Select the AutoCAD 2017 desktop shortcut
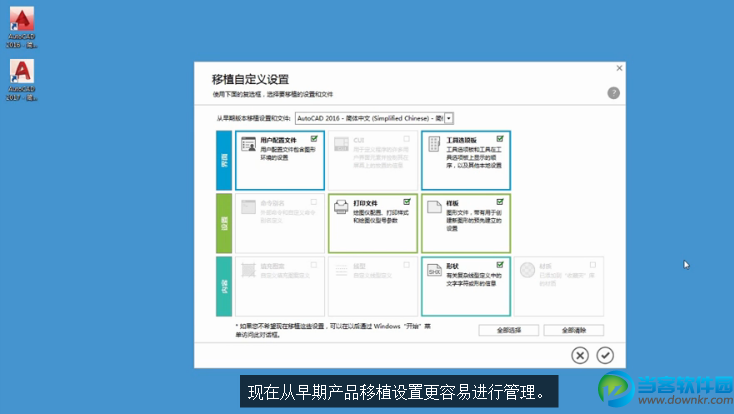This screenshot has height=414, width=734. click(x=22, y=80)
